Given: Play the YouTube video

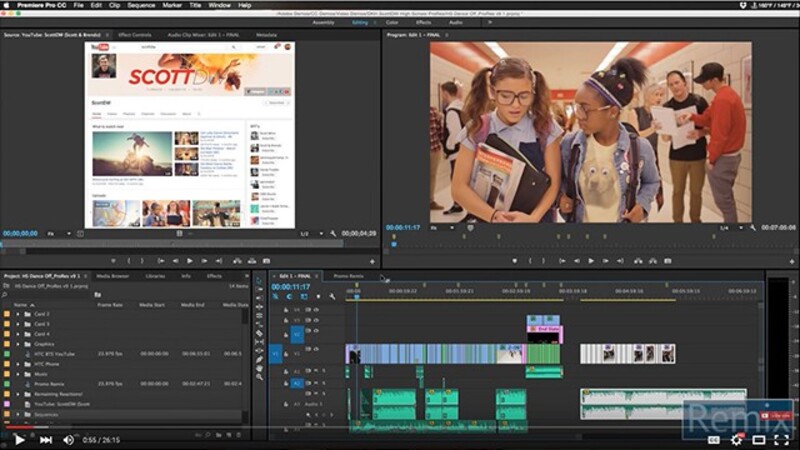Looking at the screenshot, I should click(19, 439).
